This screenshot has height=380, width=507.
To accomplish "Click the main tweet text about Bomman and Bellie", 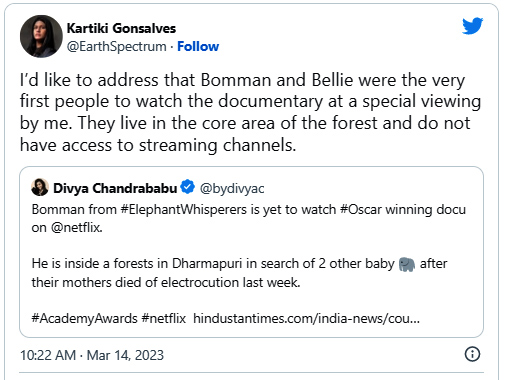I will click(x=250, y=112).
